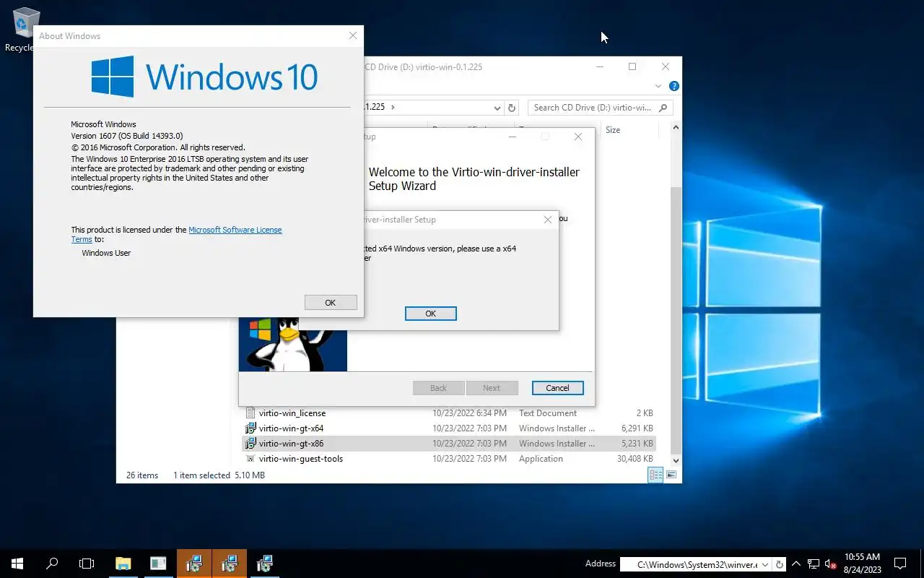This screenshot has width=924, height=578.
Task: Open the Microsoft Software License Terms link
Action: pos(235,230)
